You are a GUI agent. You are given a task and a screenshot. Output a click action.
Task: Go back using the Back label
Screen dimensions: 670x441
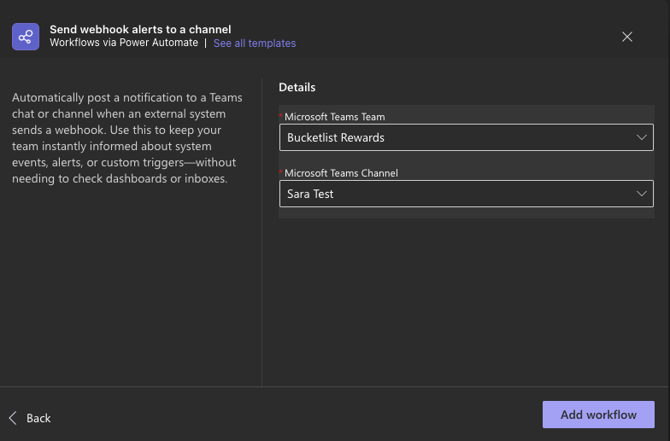[x=39, y=418]
